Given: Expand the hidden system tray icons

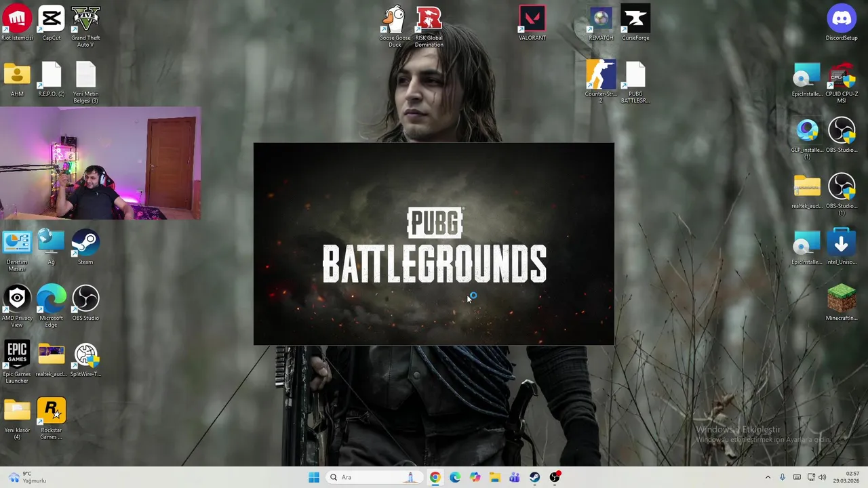Looking at the screenshot, I should [x=768, y=477].
